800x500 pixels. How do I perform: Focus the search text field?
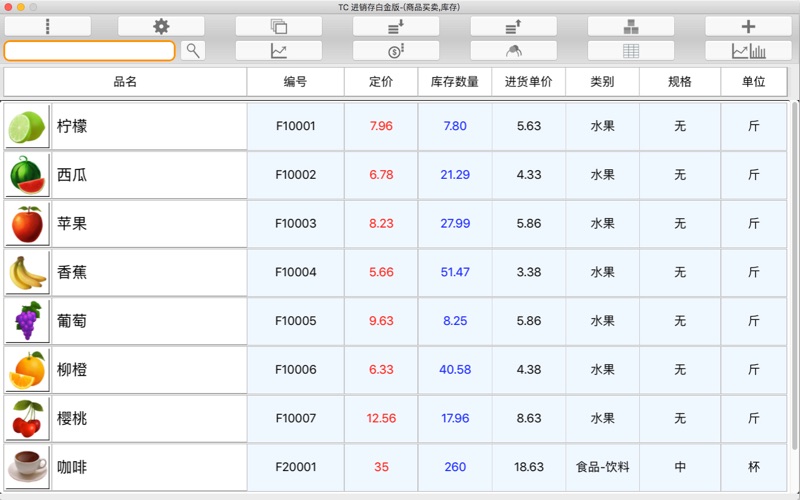(x=89, y=50)
